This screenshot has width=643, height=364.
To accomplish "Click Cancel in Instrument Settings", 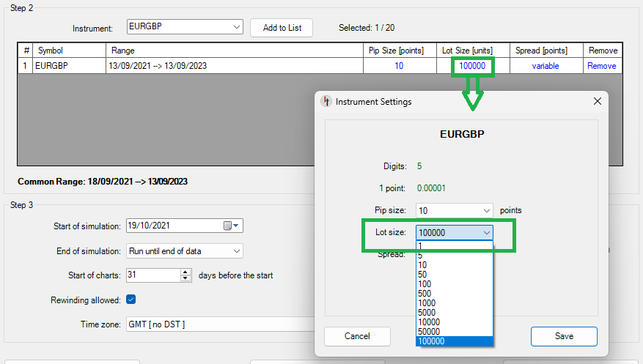I will 357,336.
